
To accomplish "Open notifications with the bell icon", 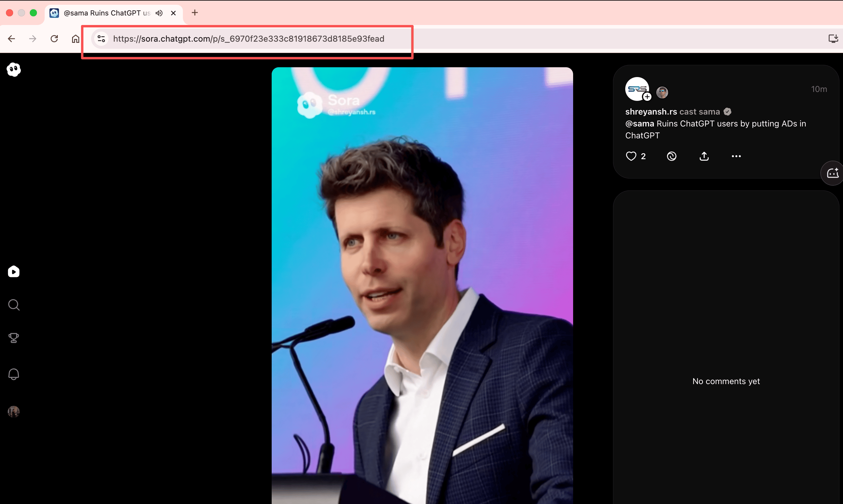I will point(14,374).
